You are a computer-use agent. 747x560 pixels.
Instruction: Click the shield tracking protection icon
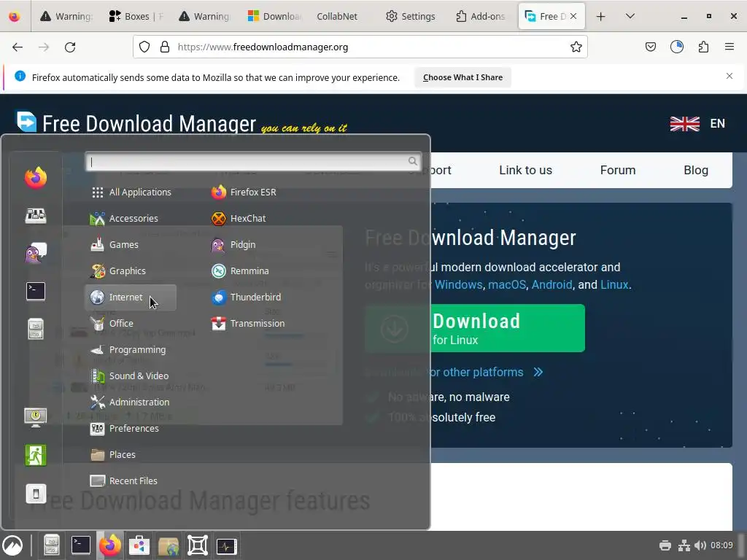[144, 47]
